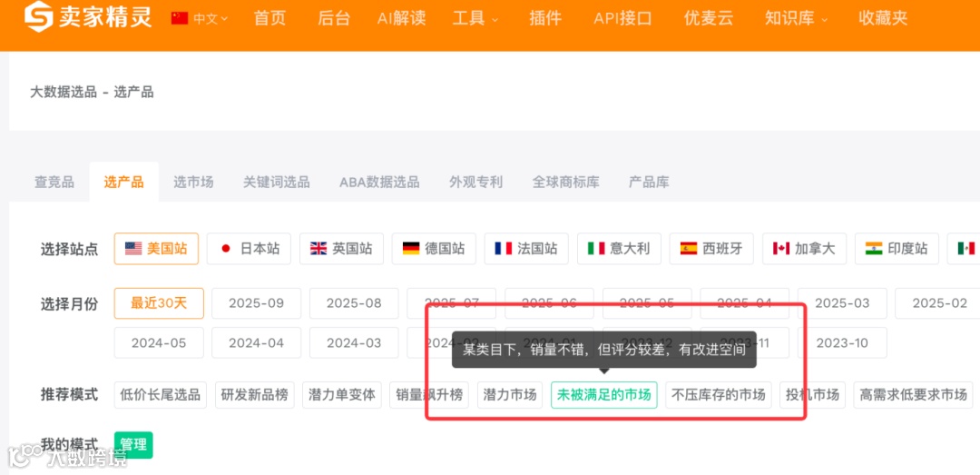Click the 大数据选品 - 选产品 breadcrumb text

(x=92, y=93)
